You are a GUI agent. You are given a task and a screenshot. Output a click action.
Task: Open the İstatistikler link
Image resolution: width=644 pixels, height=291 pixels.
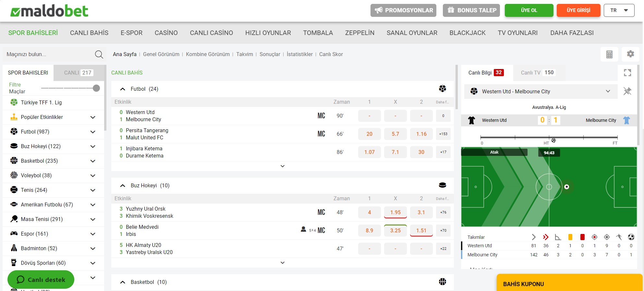(x=299, y=54)
